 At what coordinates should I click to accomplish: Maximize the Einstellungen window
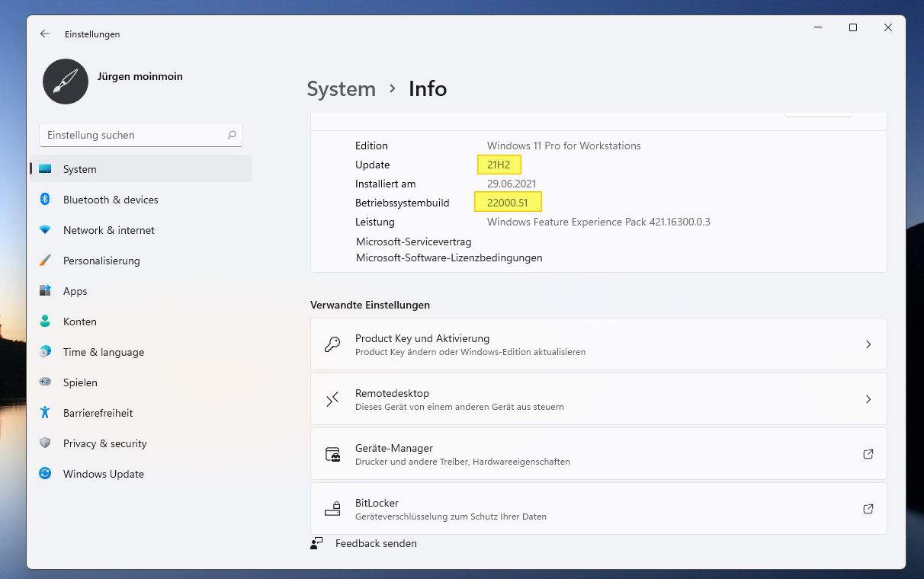[x=853, y=27]
